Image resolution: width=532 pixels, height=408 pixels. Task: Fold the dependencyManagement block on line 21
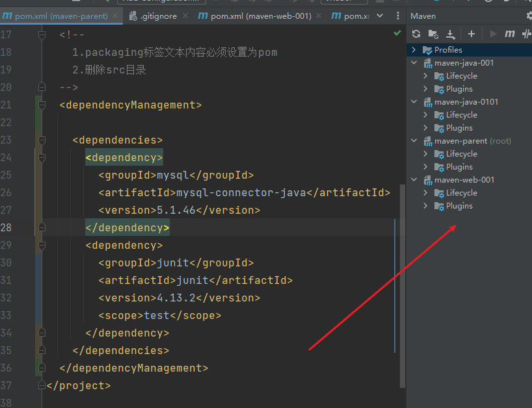[42, 105]
